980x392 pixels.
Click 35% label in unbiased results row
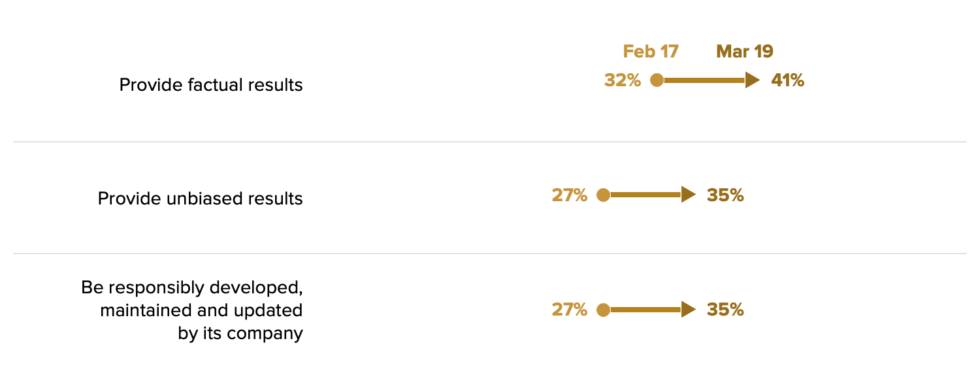tap(725, 195)
